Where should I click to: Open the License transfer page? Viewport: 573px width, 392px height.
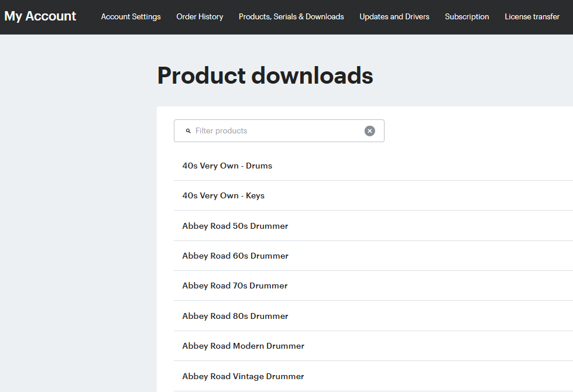tap(531, 16)
